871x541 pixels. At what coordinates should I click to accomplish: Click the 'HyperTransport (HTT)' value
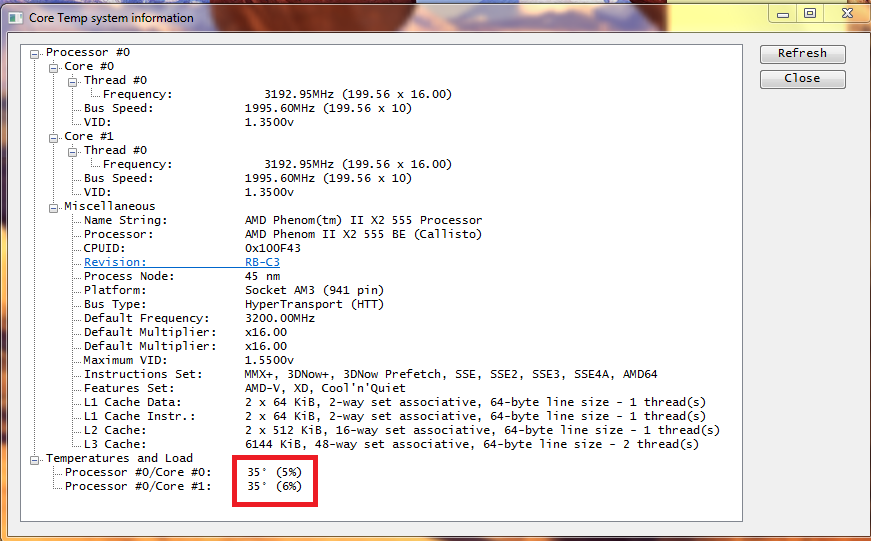[314, 304]
